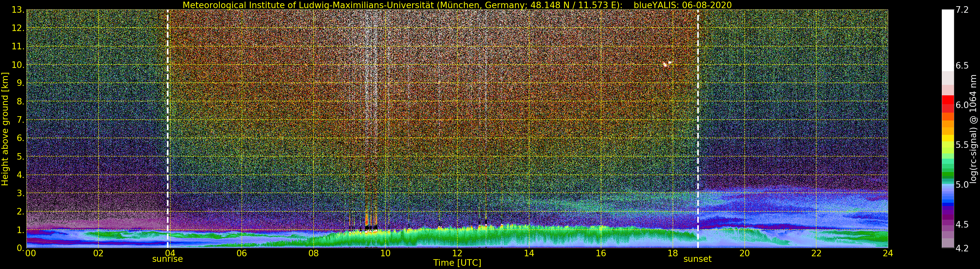Click the y-axis tick label '4.'
Image resolution: width=980 pixels, height=269 pixels.
click(x=21, y=175)
